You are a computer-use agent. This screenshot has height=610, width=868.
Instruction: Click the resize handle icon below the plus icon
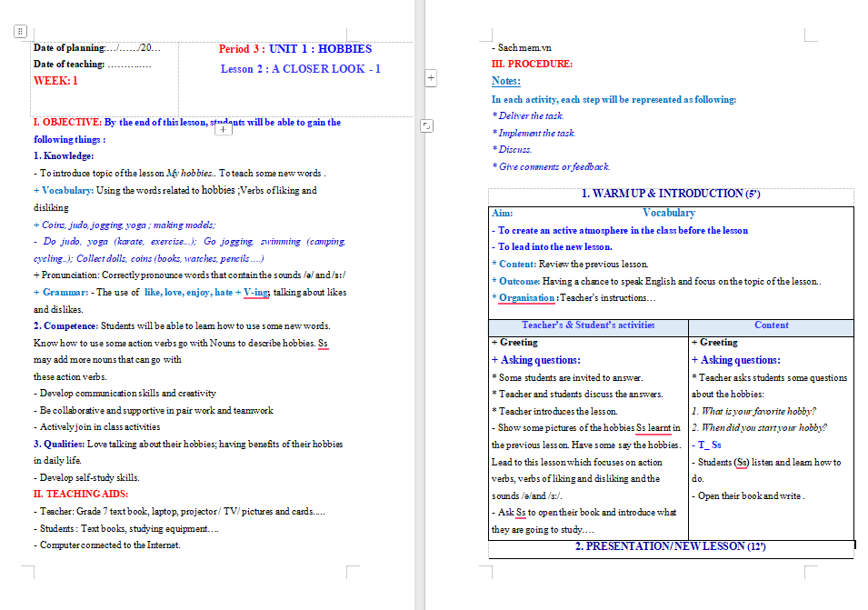pyautogui.click(x=426, y=125)
